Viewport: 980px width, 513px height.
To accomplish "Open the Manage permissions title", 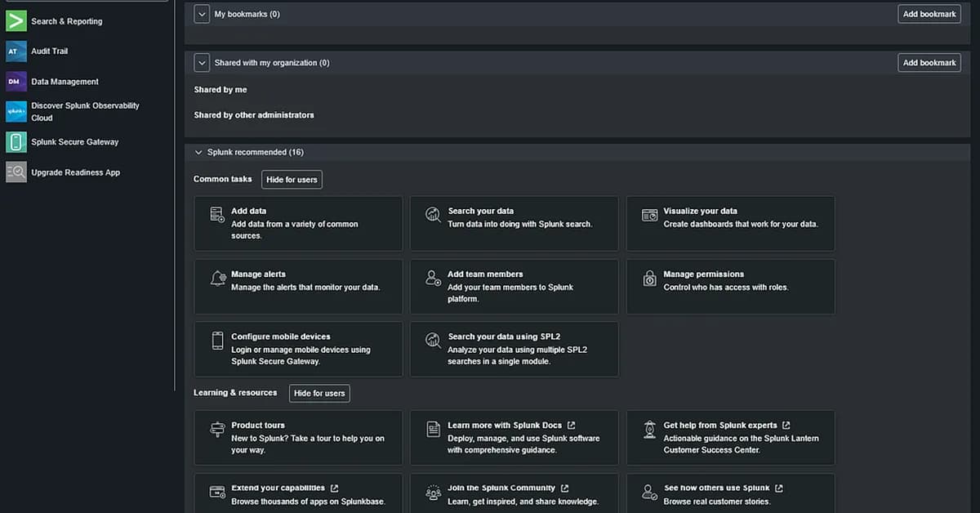I will 704,274.
